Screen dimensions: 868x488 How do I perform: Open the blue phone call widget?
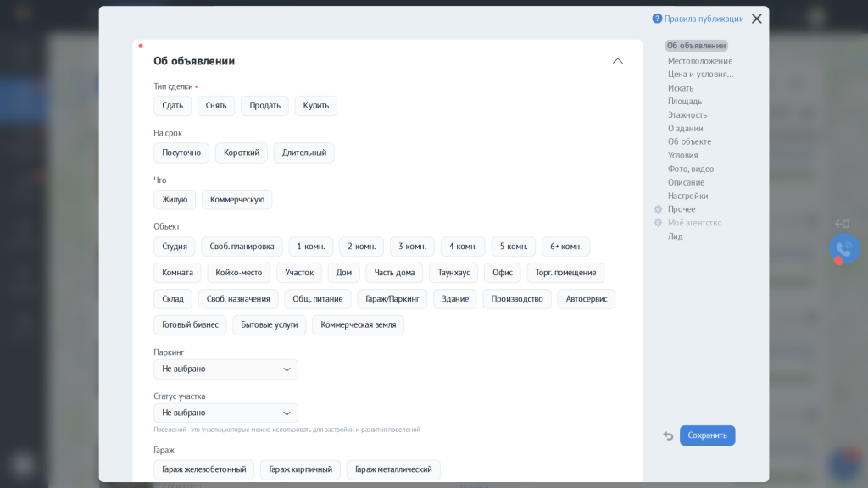[x=844, y=248]
